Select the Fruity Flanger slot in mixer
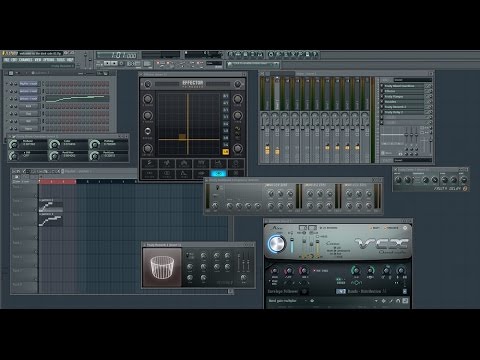Image resolution: width=480 pixels, height=360 pixels. (x=404, y=96)
